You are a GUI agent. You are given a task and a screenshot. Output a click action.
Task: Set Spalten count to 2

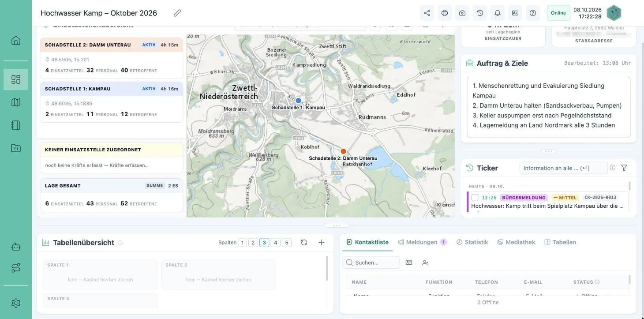point(253,243)
